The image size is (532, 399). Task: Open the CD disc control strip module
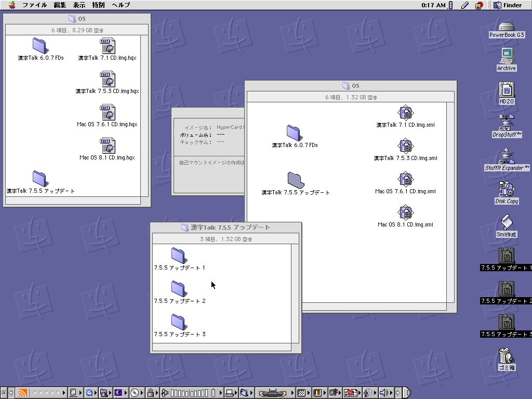click(x=137, y=393)
